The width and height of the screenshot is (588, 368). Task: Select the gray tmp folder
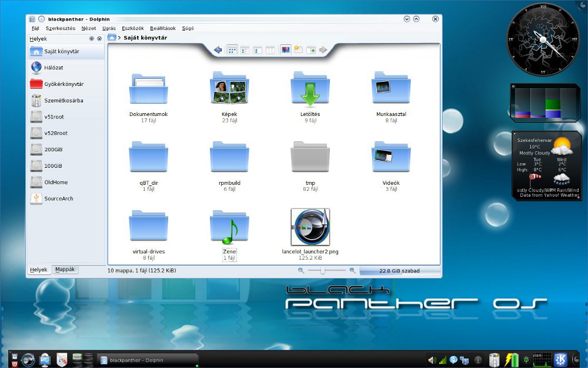310,166
